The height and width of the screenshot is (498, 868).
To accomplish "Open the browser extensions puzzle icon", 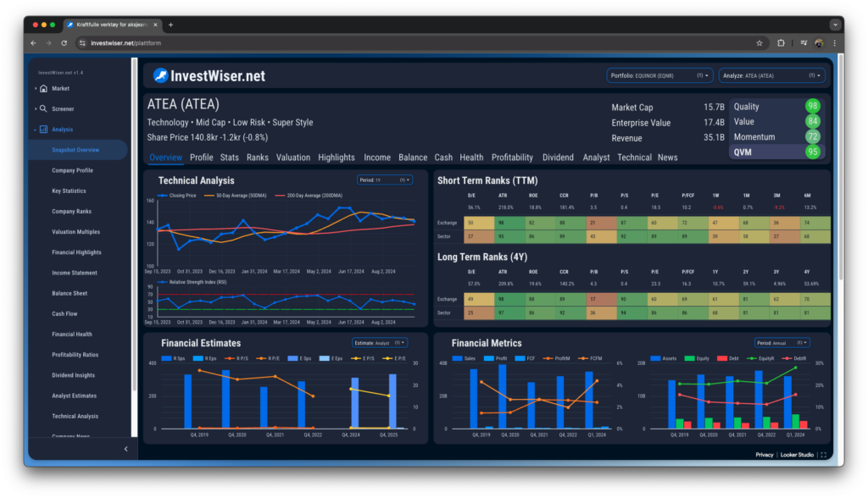I will tap(781, 43).
